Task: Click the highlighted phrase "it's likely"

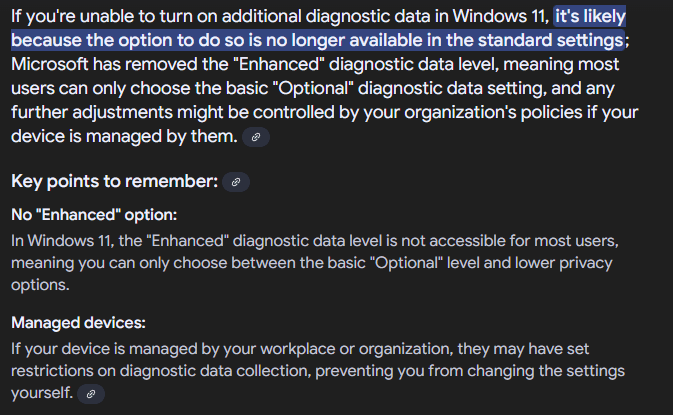Action: click(x=590, y=16)
